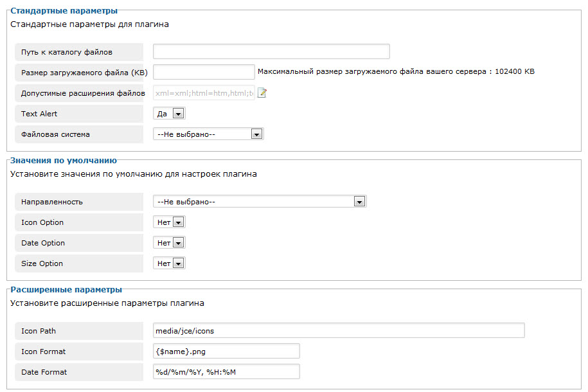
Task: Focus the Icon Format input field
Action: pyautogui.click(x=226, y=351)
